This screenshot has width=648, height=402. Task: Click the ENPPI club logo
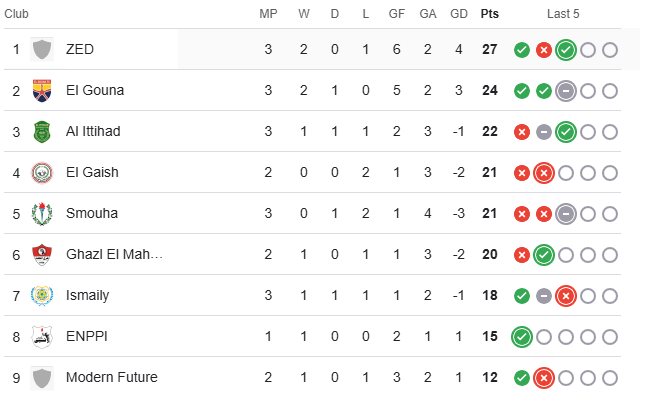(x=42, y=336)
